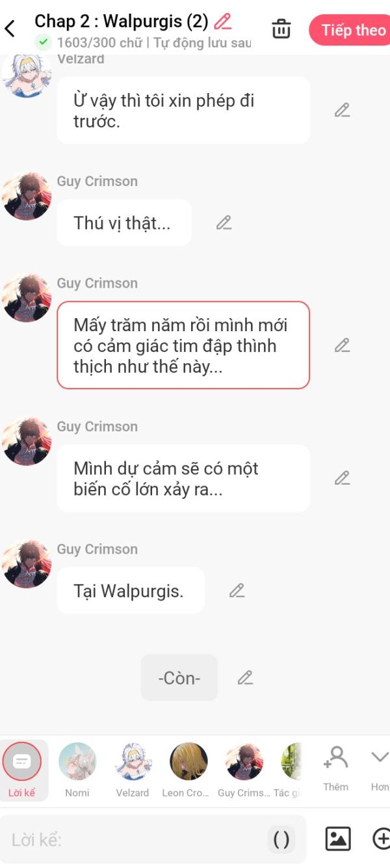
Task: Insert parentheses with the ( ) button
Action: tap(281, 839)
